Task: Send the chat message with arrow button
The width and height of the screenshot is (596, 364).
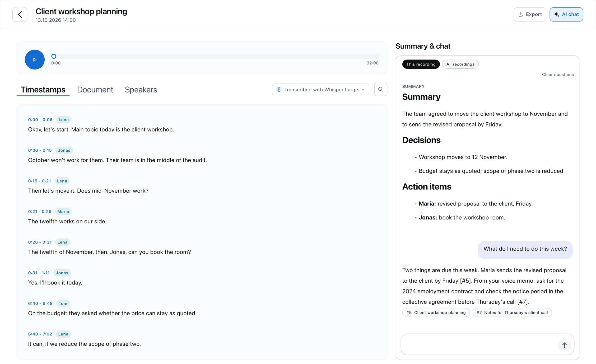Action: (564, 345)
